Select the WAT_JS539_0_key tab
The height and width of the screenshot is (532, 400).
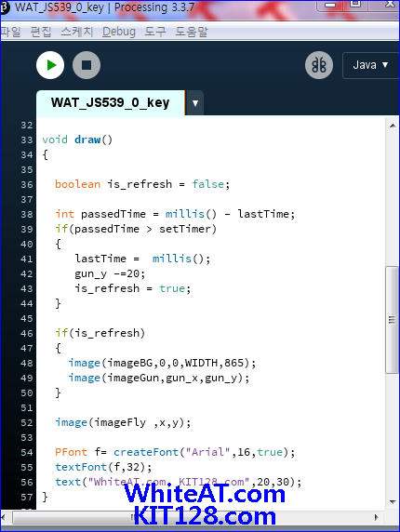[x=111, y=102]
